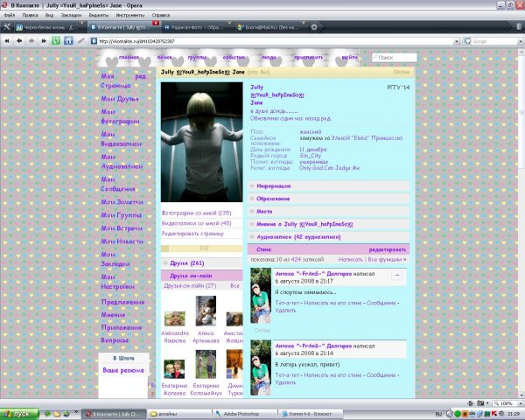Open Алиса Артемьева friend thumbnail
The height and width of the screenshot is (420, 525).
(x=206, y=311)
